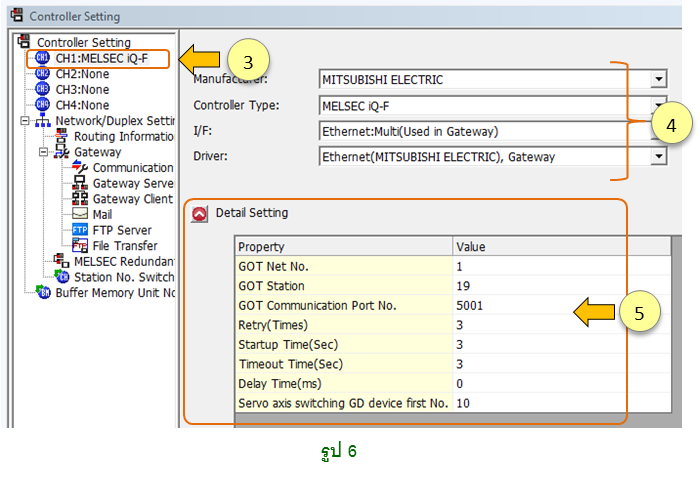700x483 pixels.
Task: Click the Routing Information icon
Action: point(61,136)
